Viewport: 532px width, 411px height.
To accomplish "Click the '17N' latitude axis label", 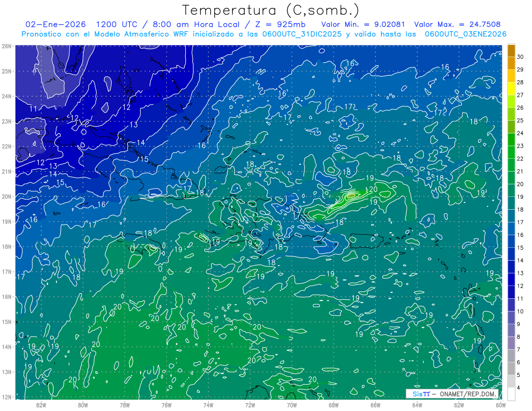I will [x=6, y=271].
